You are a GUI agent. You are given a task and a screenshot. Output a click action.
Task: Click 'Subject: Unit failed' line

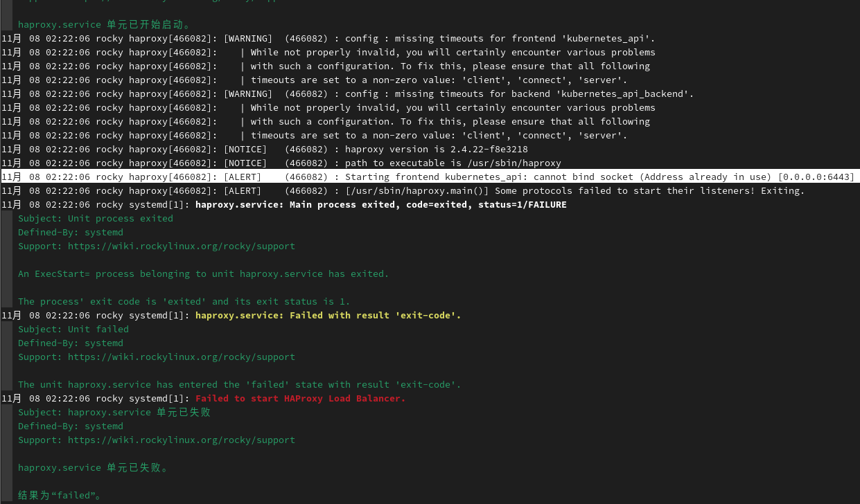[73, 329]
